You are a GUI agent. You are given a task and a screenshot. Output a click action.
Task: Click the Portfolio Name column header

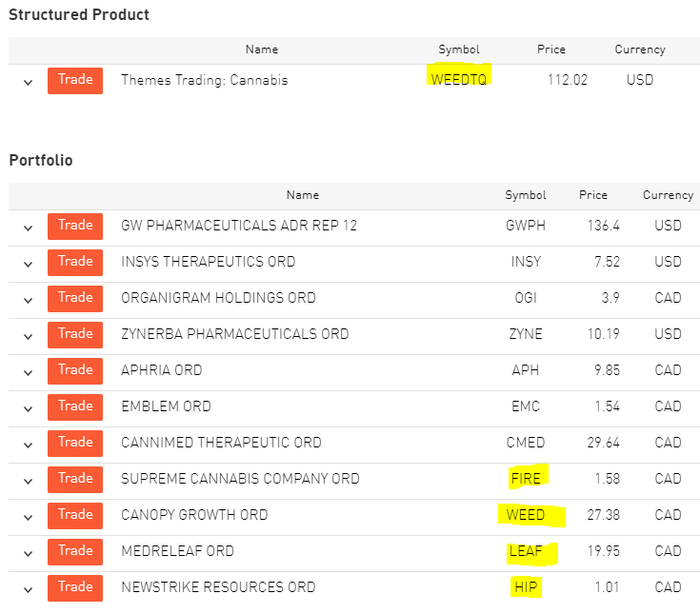pyautogui.click(x=303, y=195)
